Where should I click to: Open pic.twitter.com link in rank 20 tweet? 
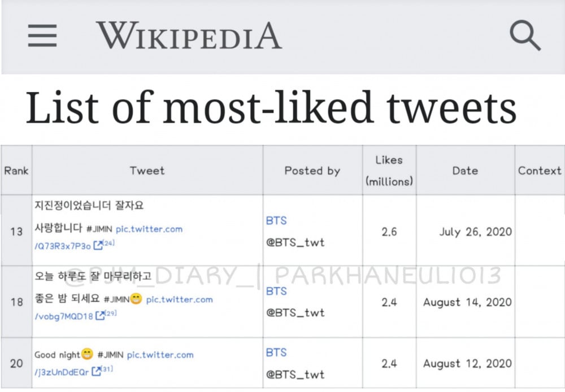[x=160, y=355]
